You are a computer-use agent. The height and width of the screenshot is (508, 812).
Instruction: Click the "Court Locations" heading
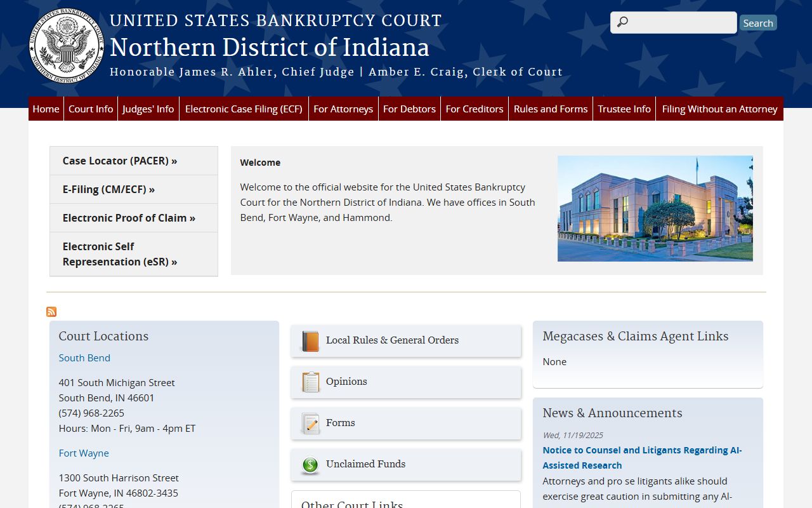tap(103, 336)
